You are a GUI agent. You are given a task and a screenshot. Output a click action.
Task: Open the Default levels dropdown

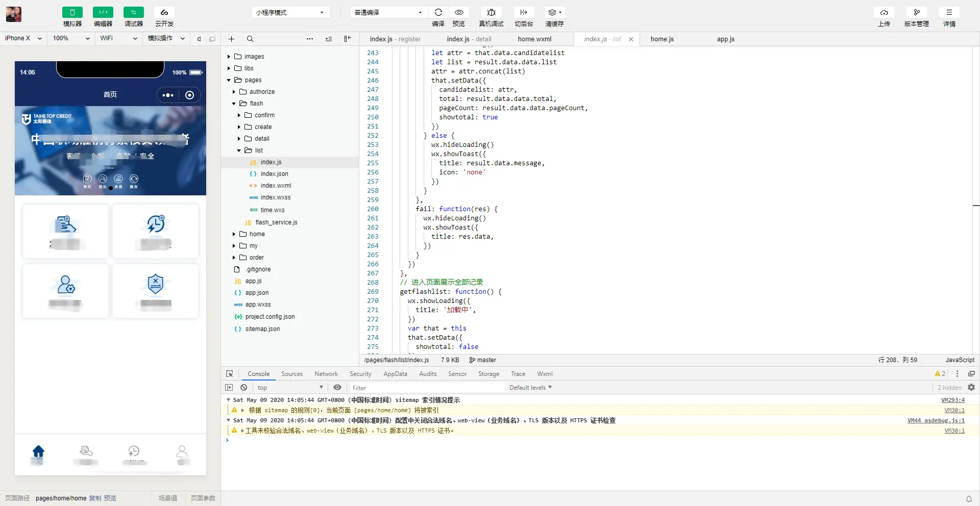(x=531, y=388)
